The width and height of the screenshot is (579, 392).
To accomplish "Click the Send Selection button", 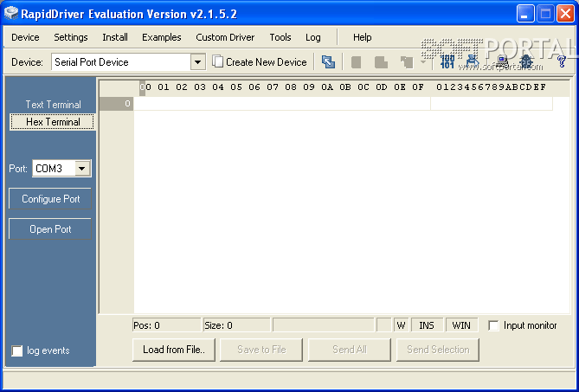I will tap(438, 350).
